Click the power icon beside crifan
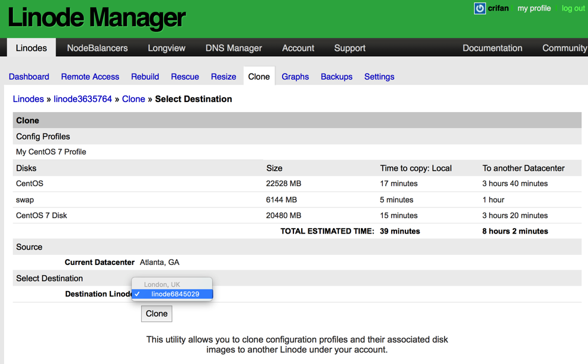Image resolution: width=588 pixels, height=364 pixels. [x=480, y=8]
